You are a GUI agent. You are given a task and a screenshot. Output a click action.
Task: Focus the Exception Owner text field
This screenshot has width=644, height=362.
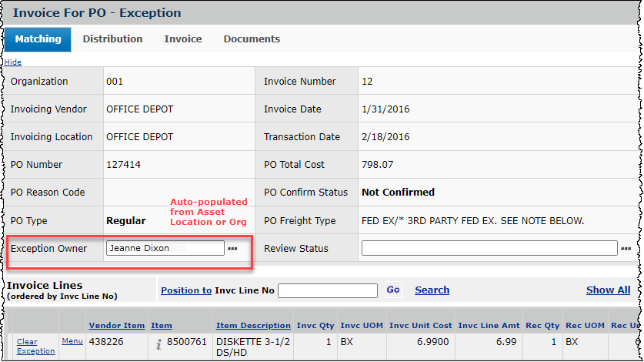(165, 248)
